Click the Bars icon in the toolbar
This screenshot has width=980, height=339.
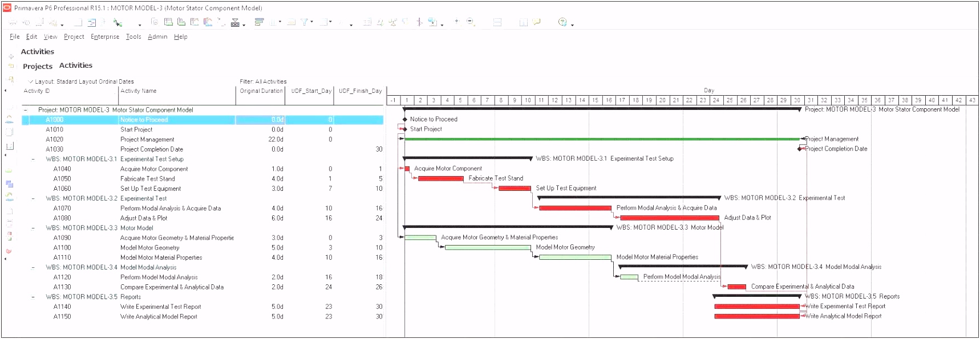coord(259,22)
